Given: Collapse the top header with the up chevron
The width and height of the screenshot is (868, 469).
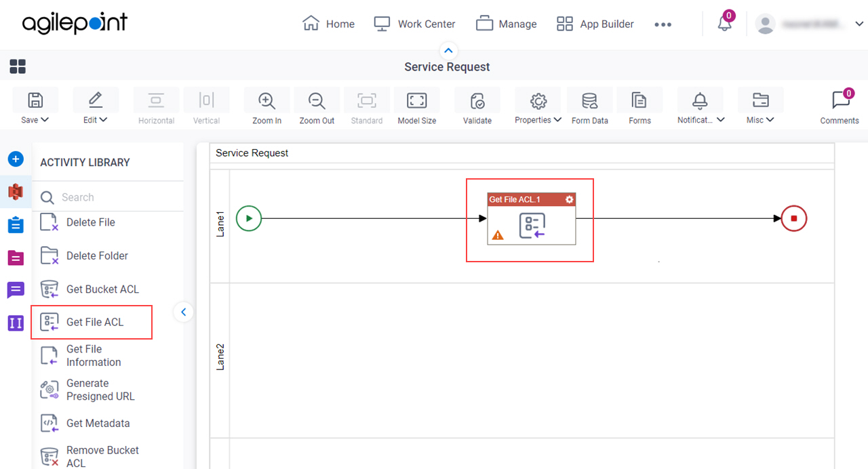Looking at the screenshot, I should [448, 50].
